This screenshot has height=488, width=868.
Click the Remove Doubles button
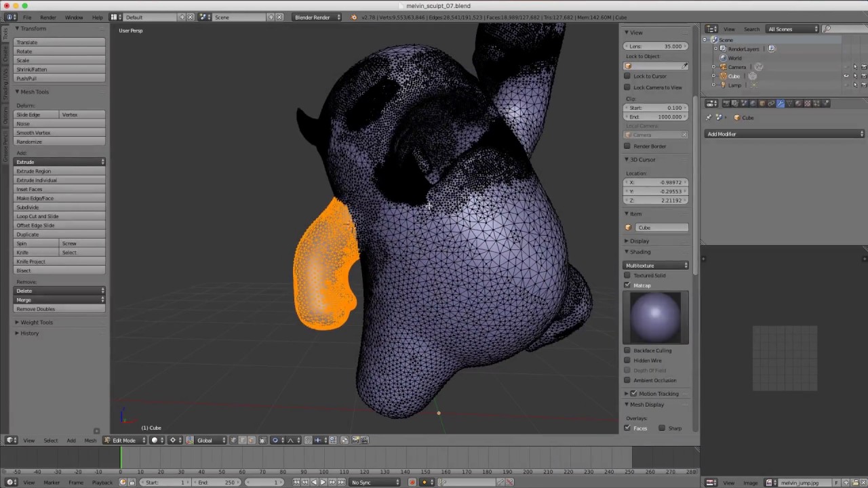point(60,308)
